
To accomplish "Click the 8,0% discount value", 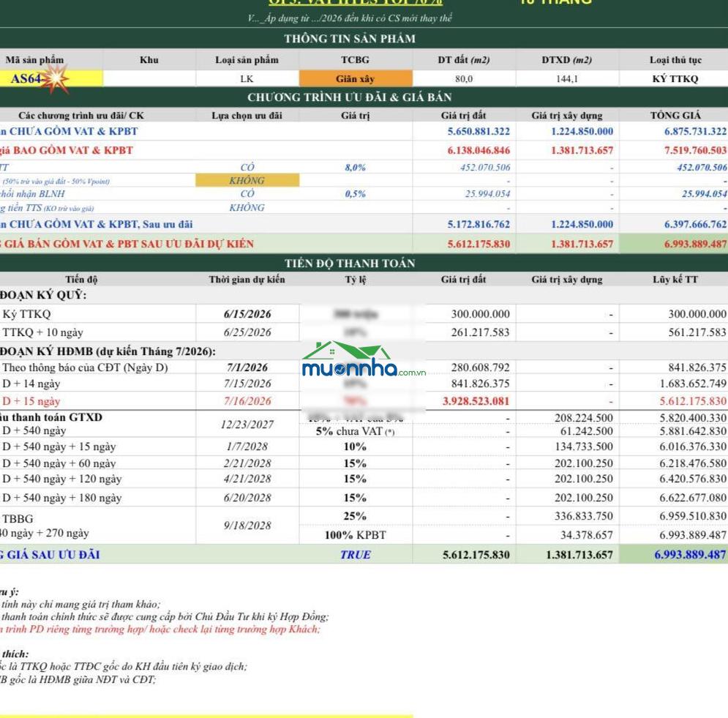I will click(x=355, y=167).
